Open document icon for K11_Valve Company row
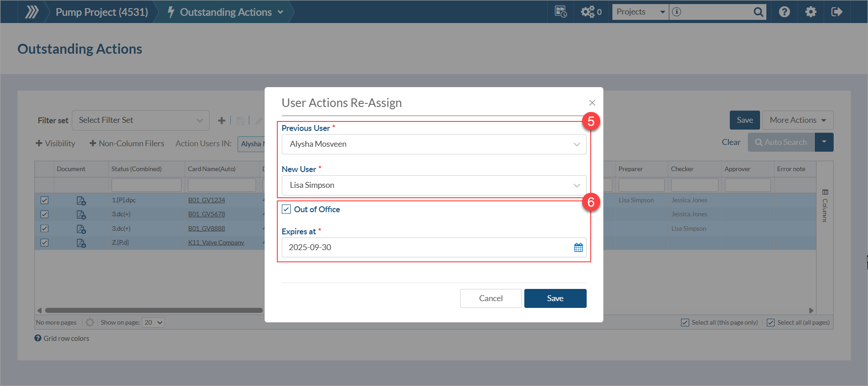This screenshot has width=868, height=386. point(81,243)
